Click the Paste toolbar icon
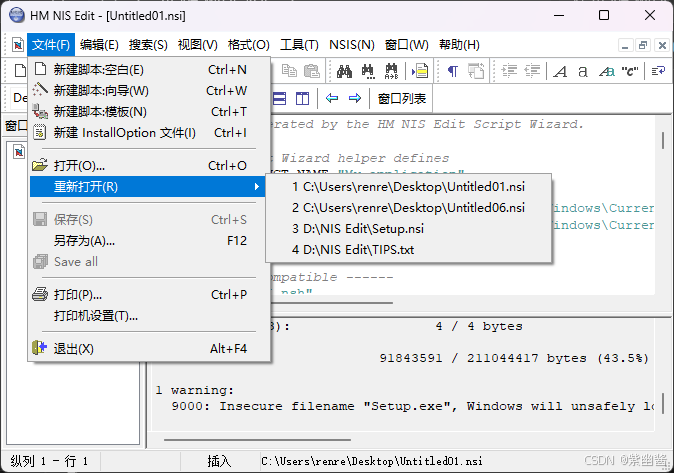Viewport: 675px width, 474px height. click(312, 71)
